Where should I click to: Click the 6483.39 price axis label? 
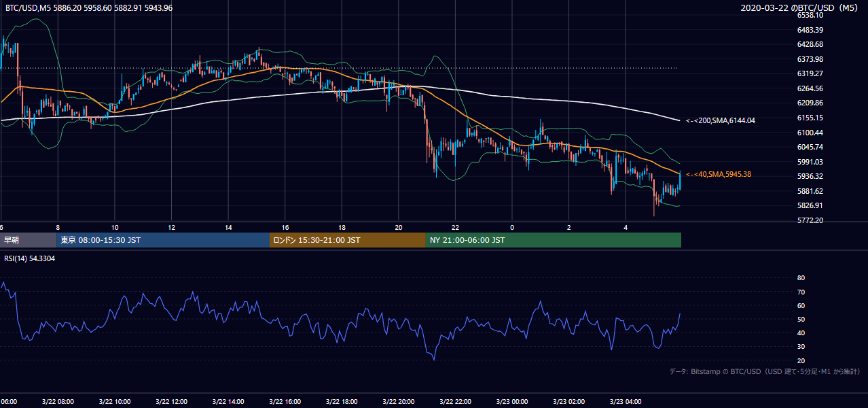pyautogui.click(x=810, y=30)
